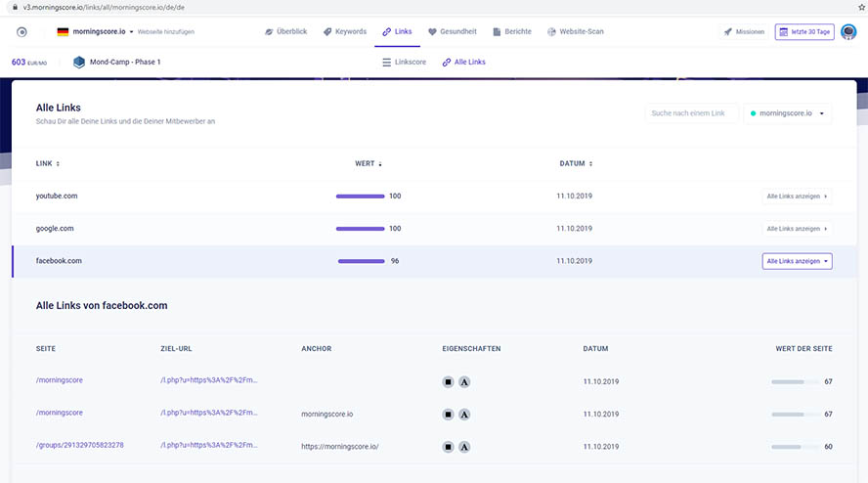Select the Alle Links sub-tab
Viewport: 868px width, 483px height.
(464, 62)
